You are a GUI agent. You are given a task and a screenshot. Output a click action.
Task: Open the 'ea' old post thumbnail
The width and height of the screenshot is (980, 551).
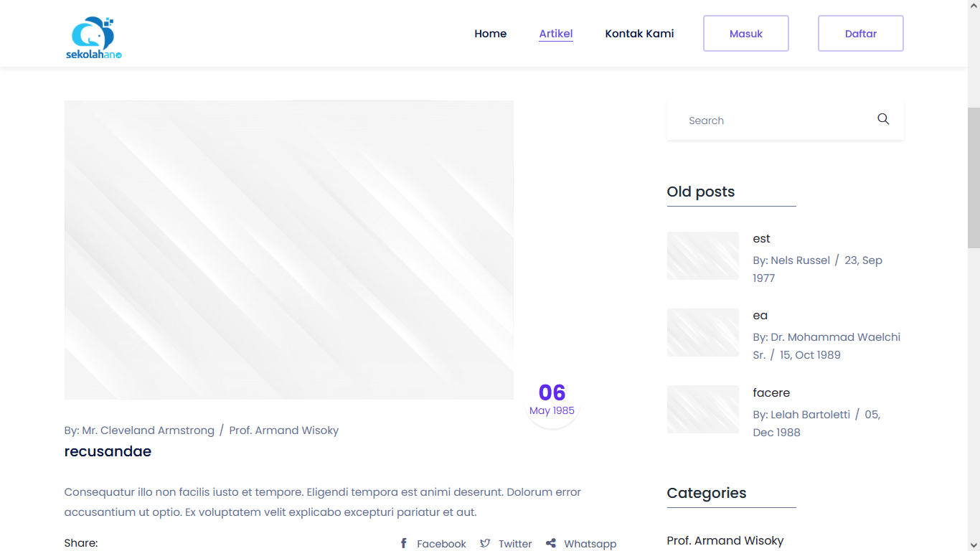pos(702,332)
